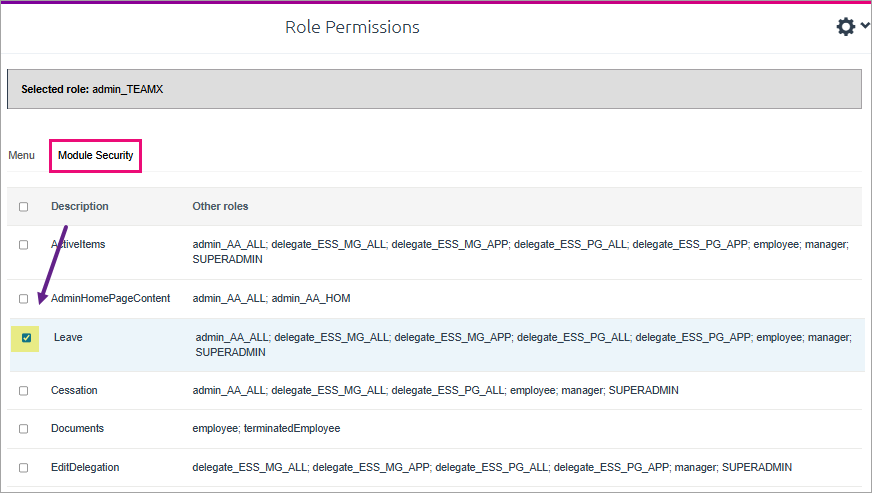Select the EditDelegation row label

click(x=85, y=467)
